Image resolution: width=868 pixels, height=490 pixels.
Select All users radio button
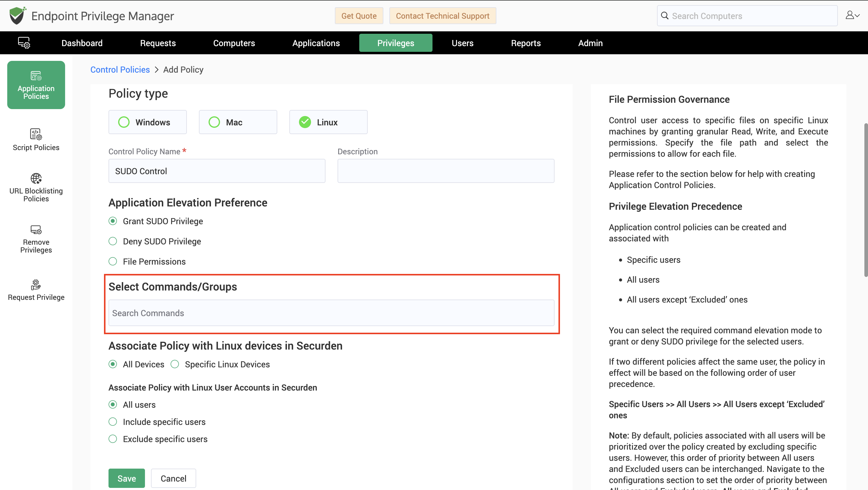pos(113,405)
